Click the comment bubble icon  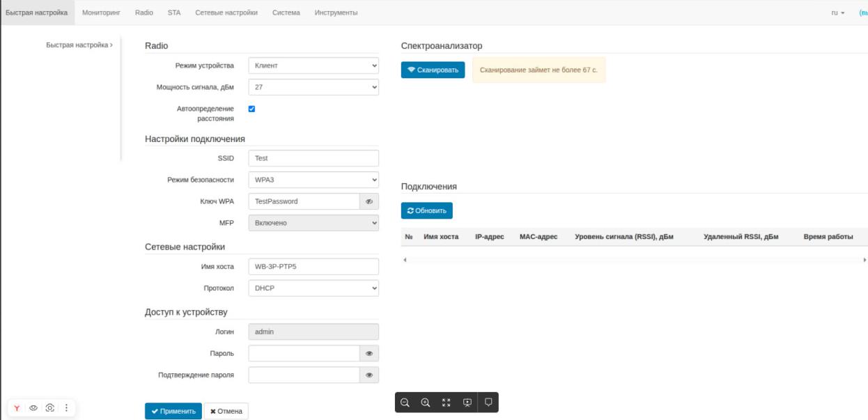(488, 402)
